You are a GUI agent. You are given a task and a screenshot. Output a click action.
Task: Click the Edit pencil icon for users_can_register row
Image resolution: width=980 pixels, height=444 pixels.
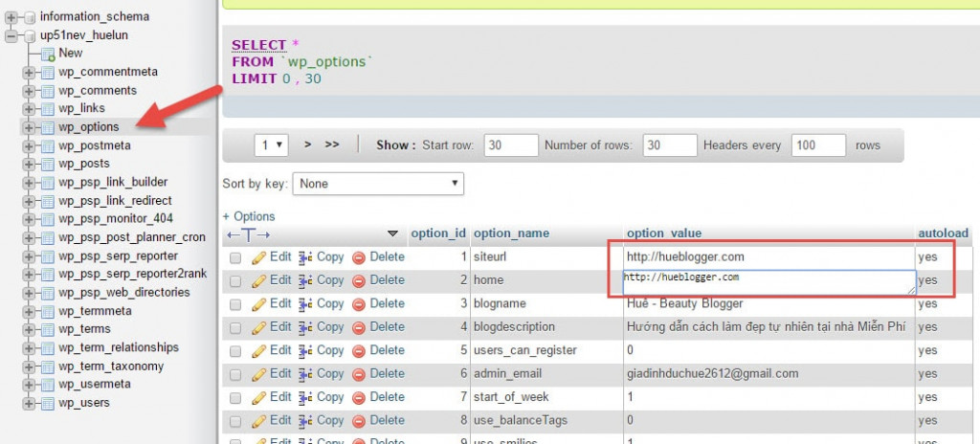tap(258, 351)
